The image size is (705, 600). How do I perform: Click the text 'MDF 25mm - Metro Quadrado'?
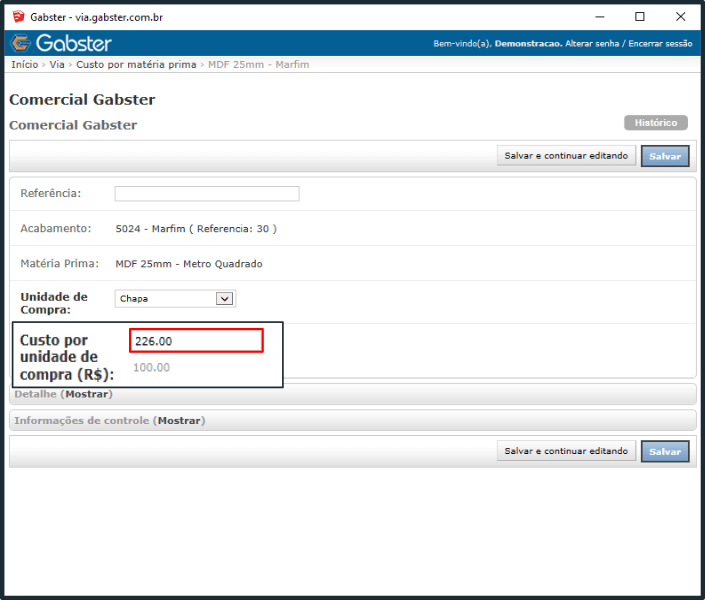pos(189,264)
